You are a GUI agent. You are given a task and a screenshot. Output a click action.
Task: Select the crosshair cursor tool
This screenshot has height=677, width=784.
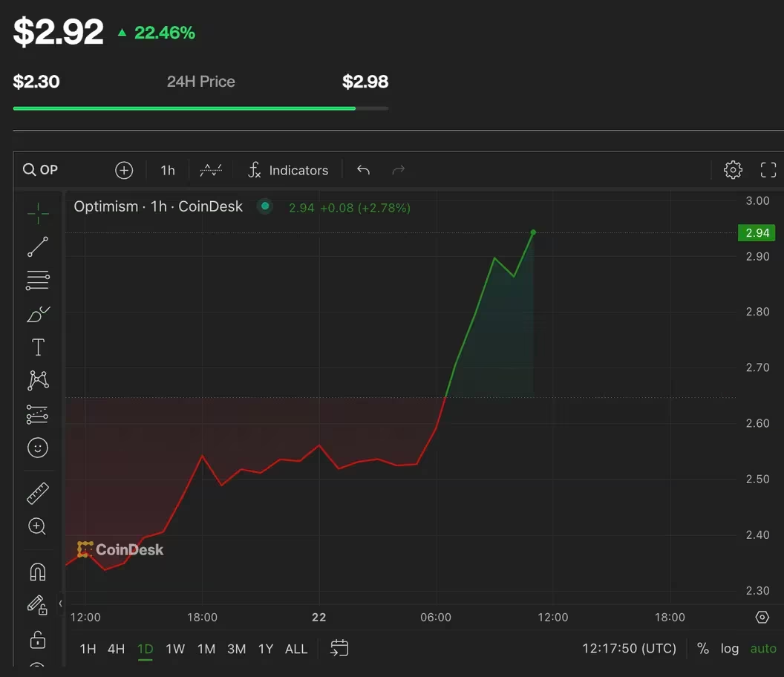pos(38,214)
